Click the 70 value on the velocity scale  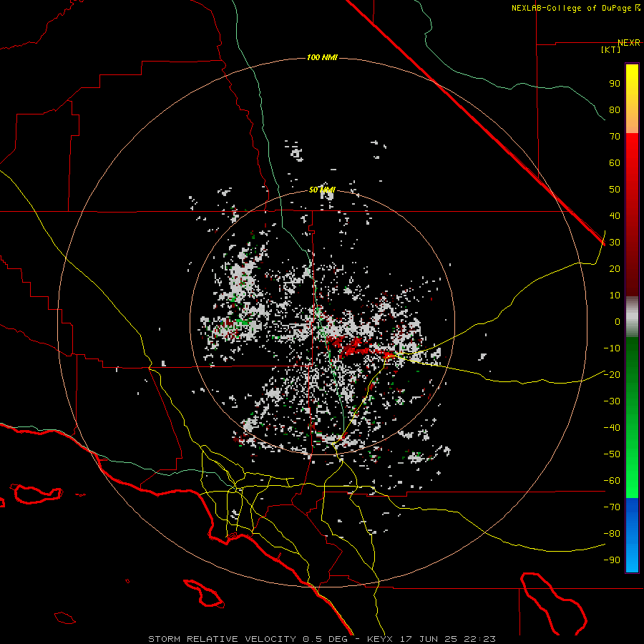(615, 137)
